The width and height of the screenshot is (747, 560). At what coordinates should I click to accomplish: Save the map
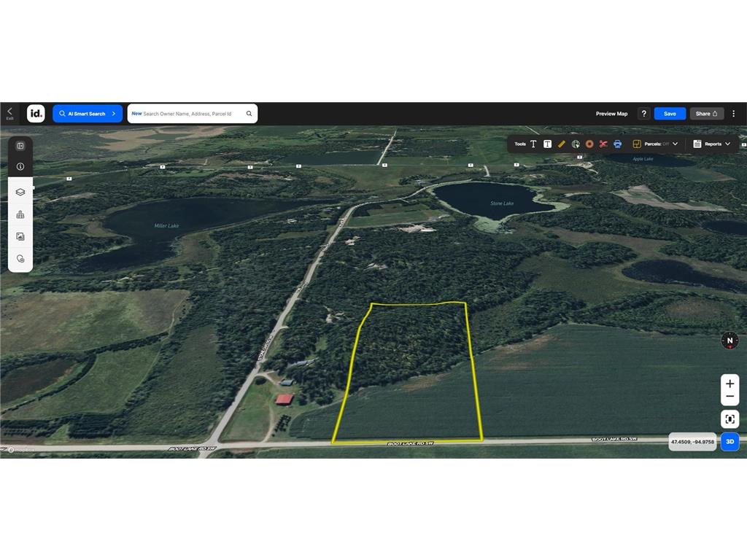pyautogui.click(x=670, y=113)
